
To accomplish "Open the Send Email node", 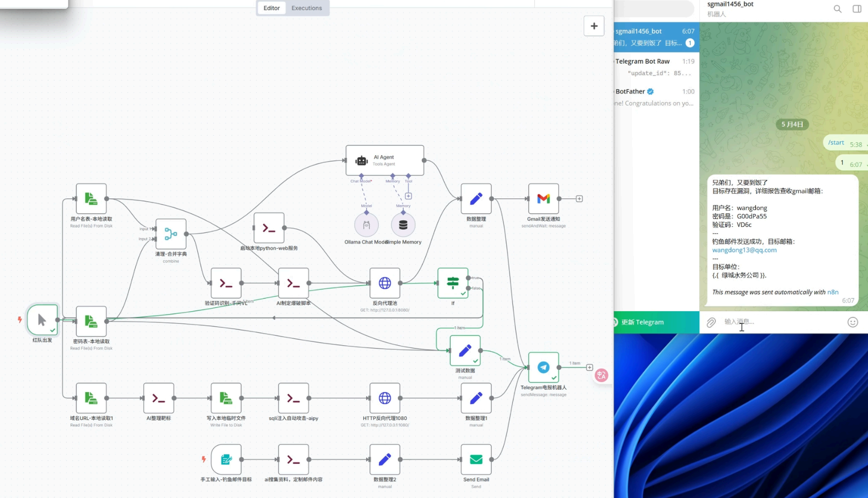I will [x=476, y=459].
